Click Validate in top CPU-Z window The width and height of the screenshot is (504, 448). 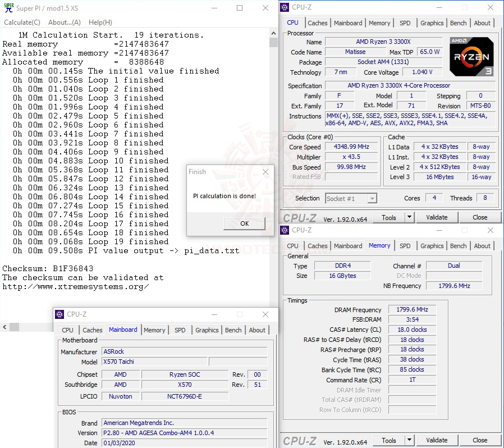[437, 217]
